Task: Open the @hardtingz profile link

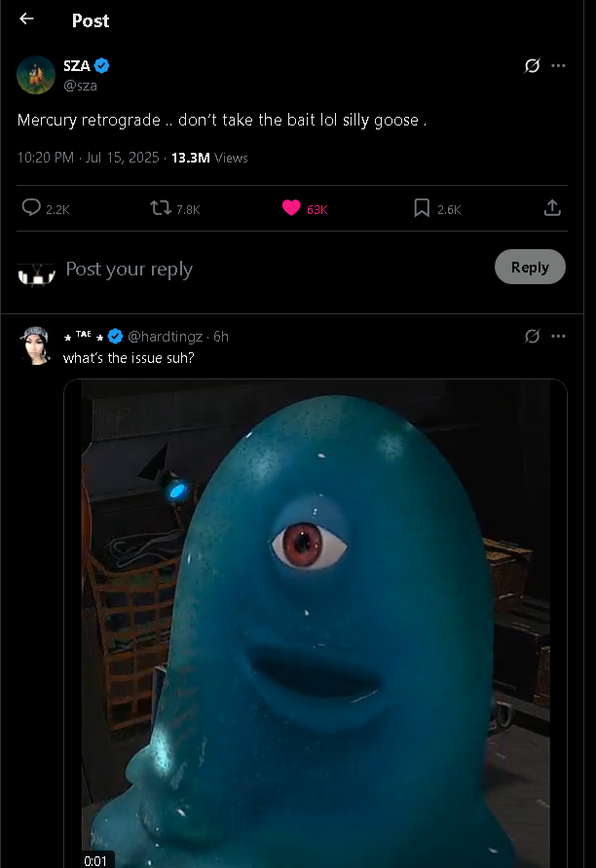Action: [166, 336]
